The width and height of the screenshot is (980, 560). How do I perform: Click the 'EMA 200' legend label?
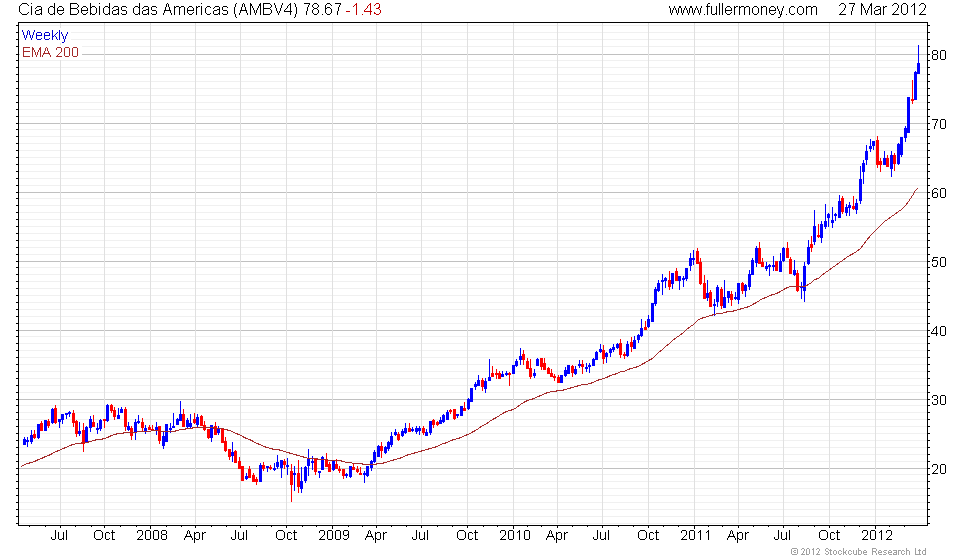click(50, 52)
